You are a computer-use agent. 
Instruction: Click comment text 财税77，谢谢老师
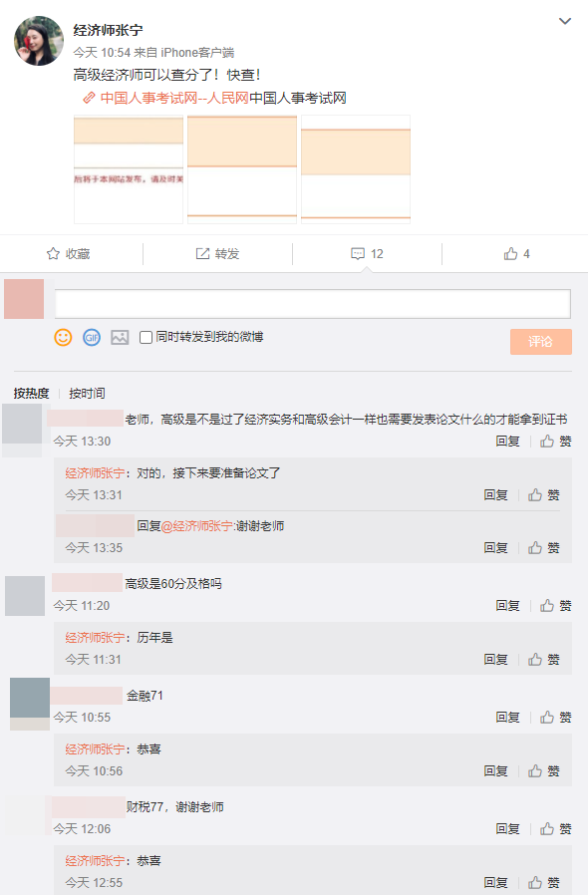175,807
